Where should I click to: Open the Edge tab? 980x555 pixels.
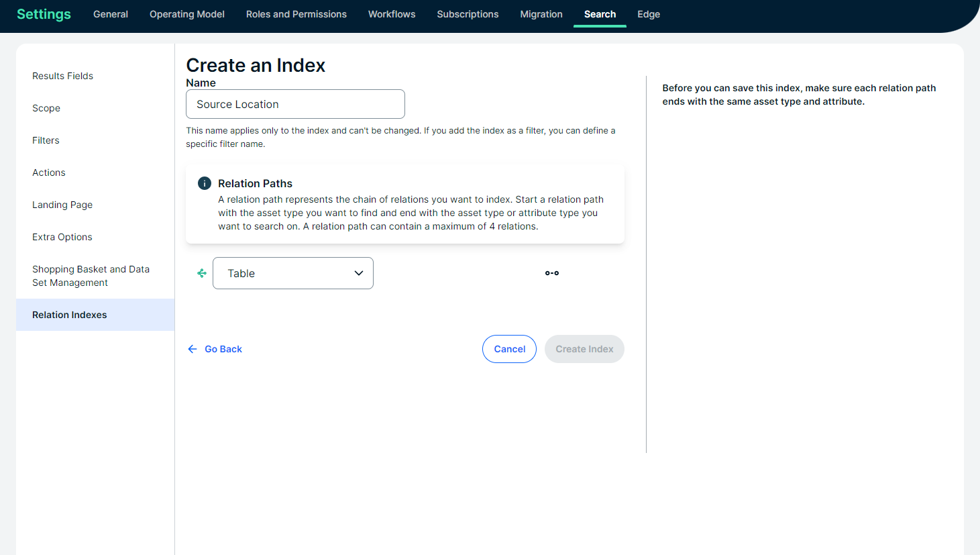pos(649,14)
